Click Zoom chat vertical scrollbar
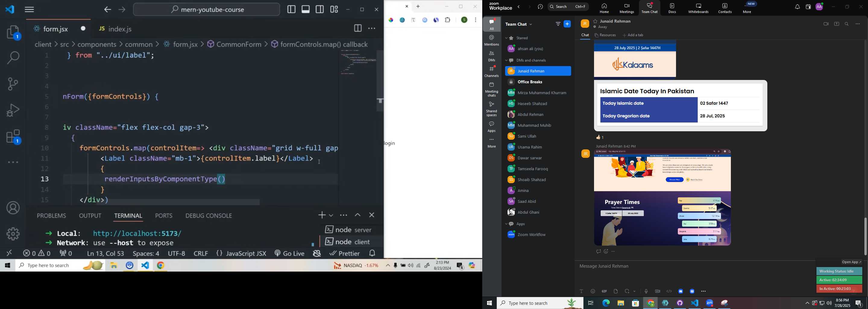This screenshot has height=309, width=868. 865,236
